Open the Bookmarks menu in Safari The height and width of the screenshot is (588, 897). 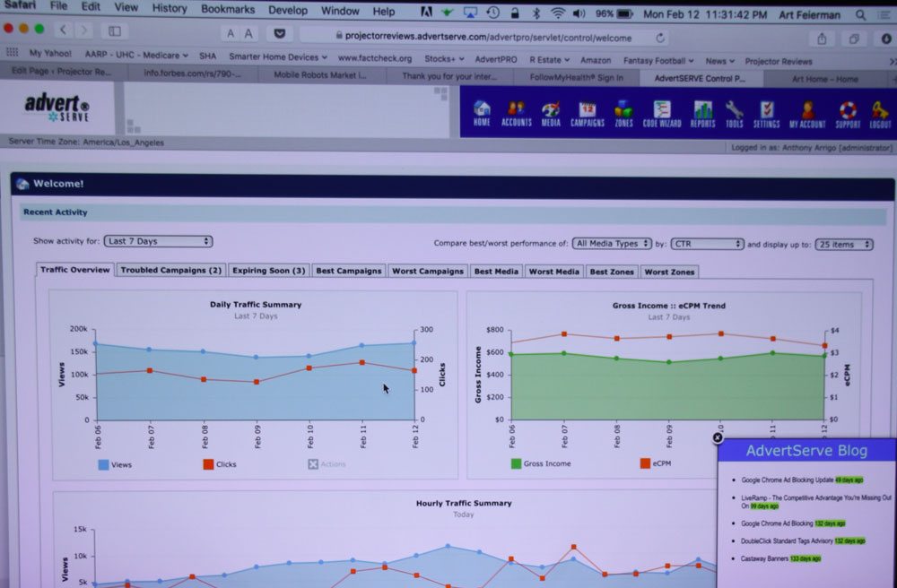coord(228,9)
